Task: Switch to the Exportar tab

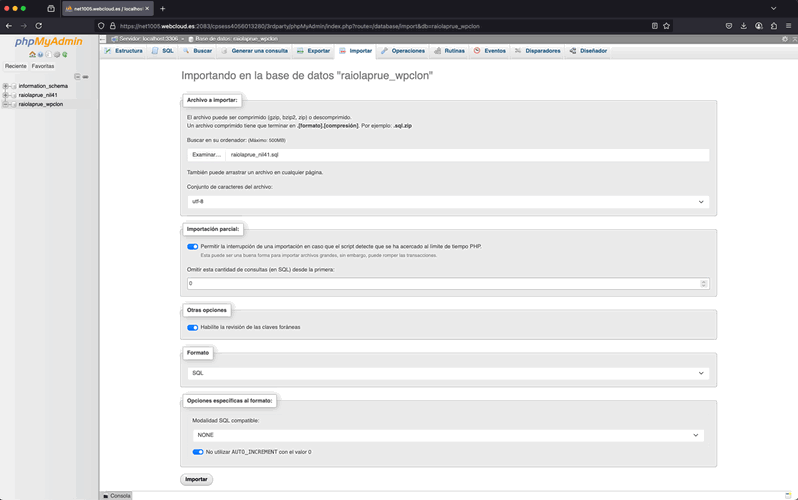Action: tap(314, 51)
